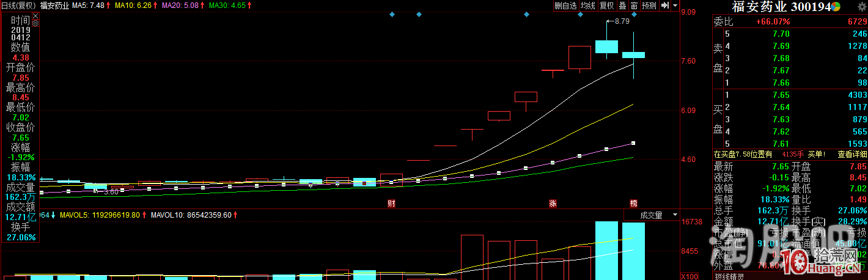
Task: Close the floating data info panel
Action: tap(35, 15)
